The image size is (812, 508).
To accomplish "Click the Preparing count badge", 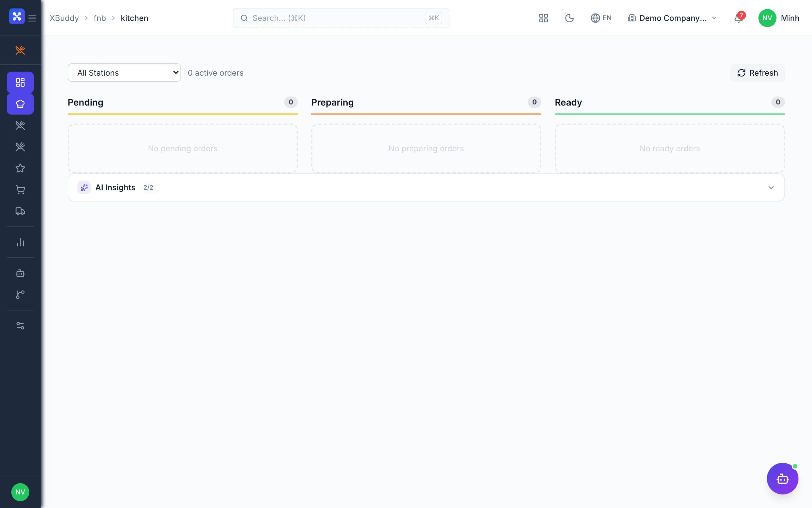I will pyautogui.click(x=534, y=102).
